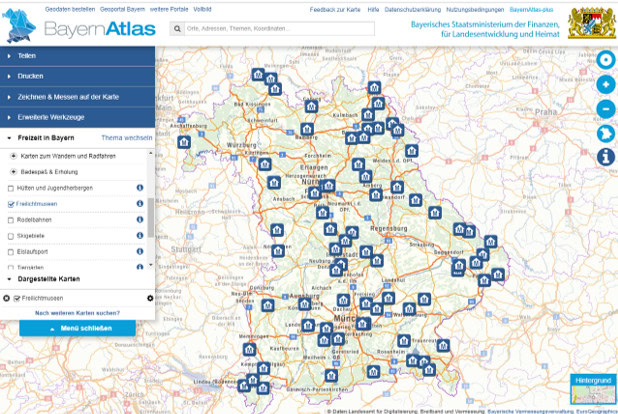Open Hilfe page
The height and width of the screenshot is (414, 618).
[373, 9]
